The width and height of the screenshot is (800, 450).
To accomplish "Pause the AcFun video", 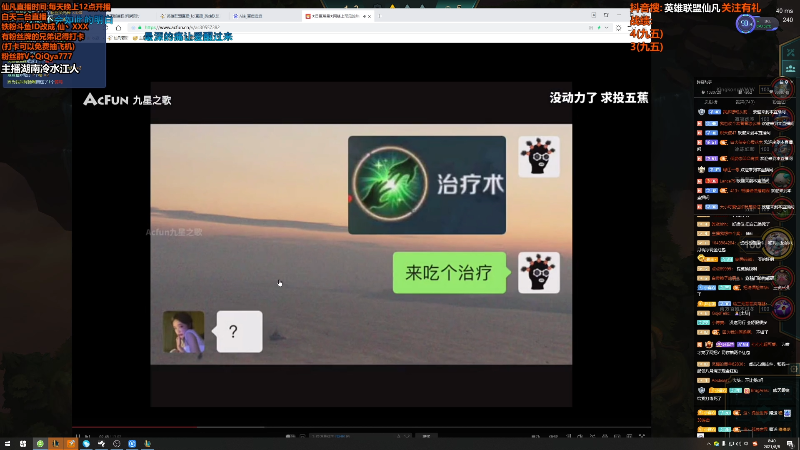I will pyautogui.click(x=78, y=437).
